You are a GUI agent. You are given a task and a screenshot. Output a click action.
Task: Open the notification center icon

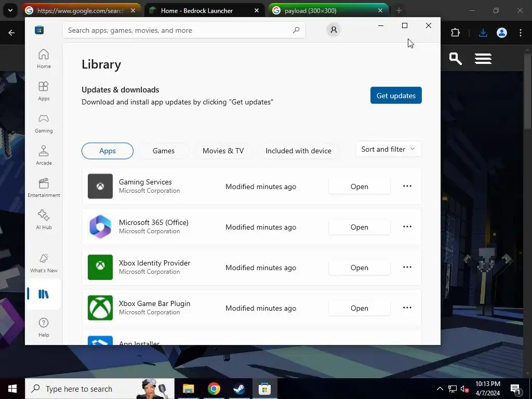pyautogui.click(x=515, y=389)
